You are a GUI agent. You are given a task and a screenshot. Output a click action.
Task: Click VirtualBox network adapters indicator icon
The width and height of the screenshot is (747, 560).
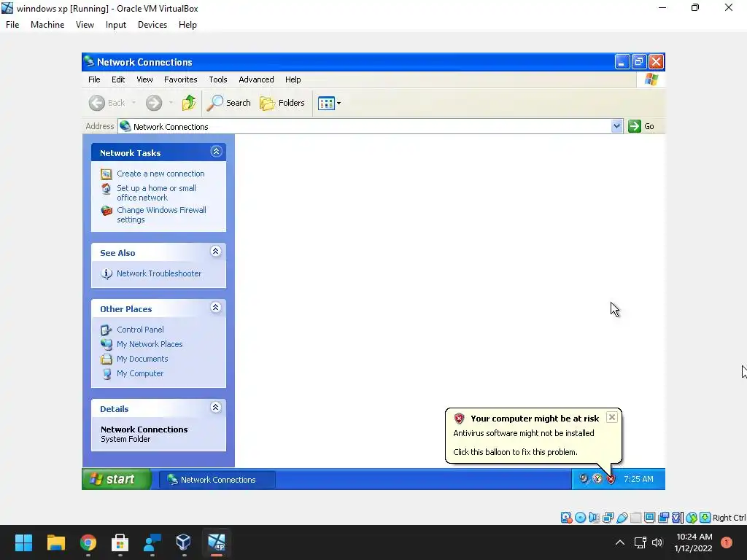[x=608, y=518]
